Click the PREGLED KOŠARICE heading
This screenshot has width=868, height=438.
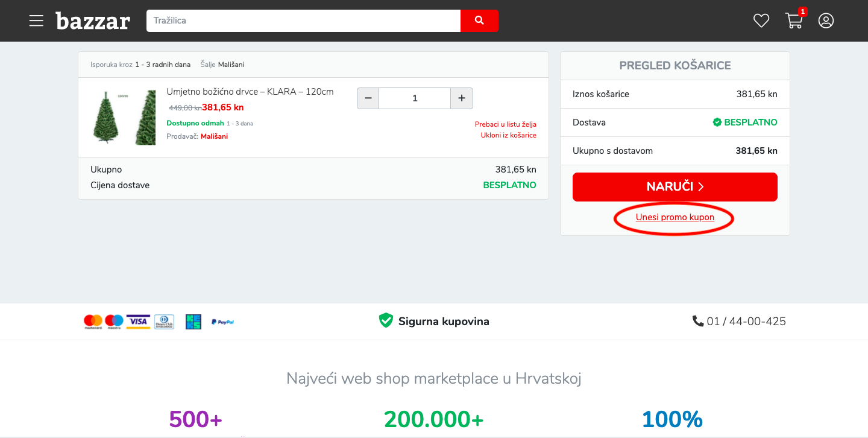[675, 66]
